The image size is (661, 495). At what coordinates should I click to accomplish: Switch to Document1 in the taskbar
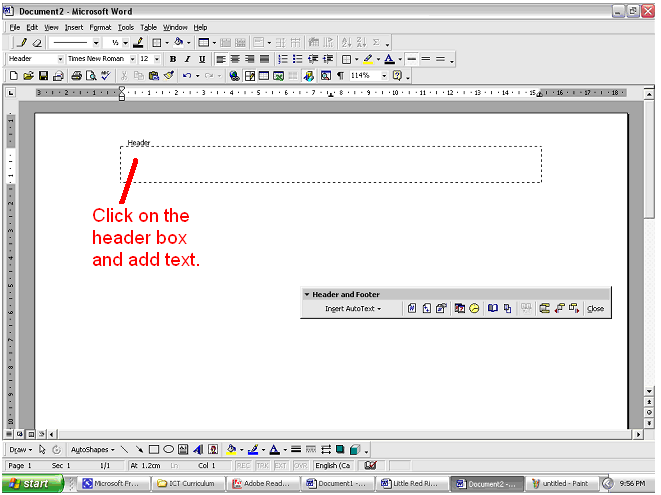click(x=337, y=484)
